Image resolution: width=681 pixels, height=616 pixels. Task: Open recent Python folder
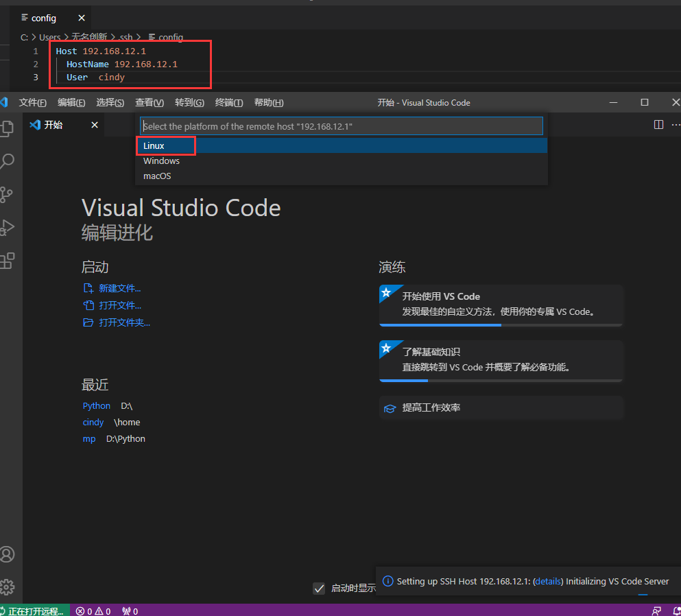pyautogui.click(x=97, y=405)
